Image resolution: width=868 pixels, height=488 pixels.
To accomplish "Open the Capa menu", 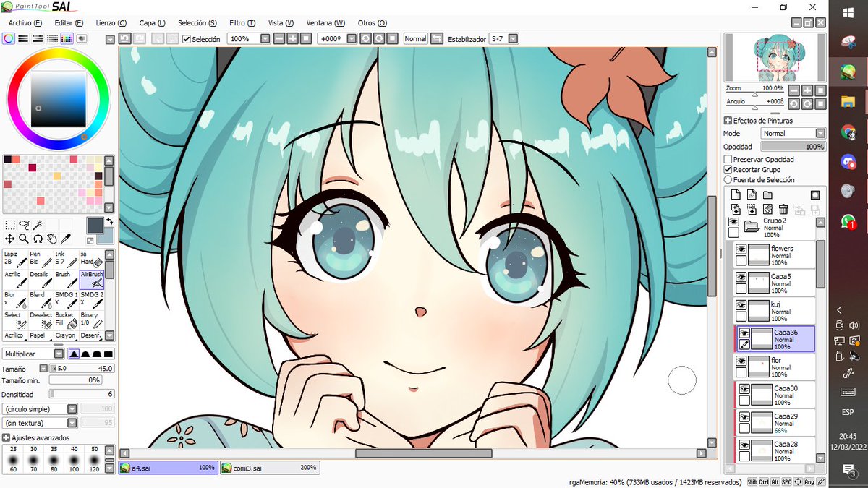I will coord(152,23).
